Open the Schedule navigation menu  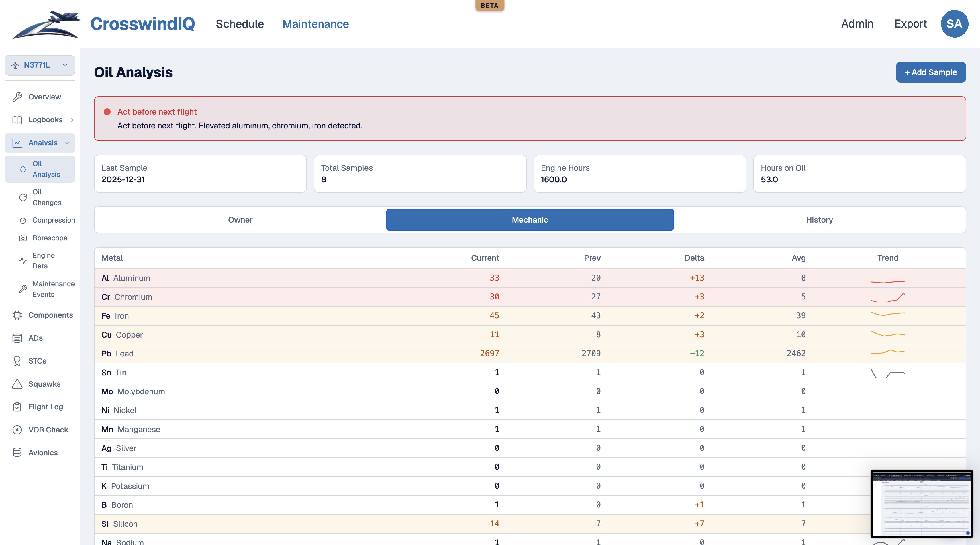(x=240, y=24)
